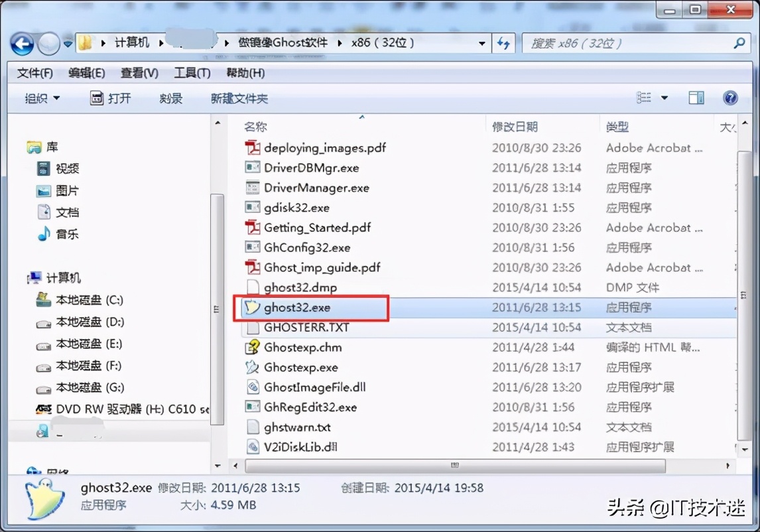760x532 pixels.
Task: Select ghstwarn.txt file name
Action: pyautogui.click(x=297, y=427)
